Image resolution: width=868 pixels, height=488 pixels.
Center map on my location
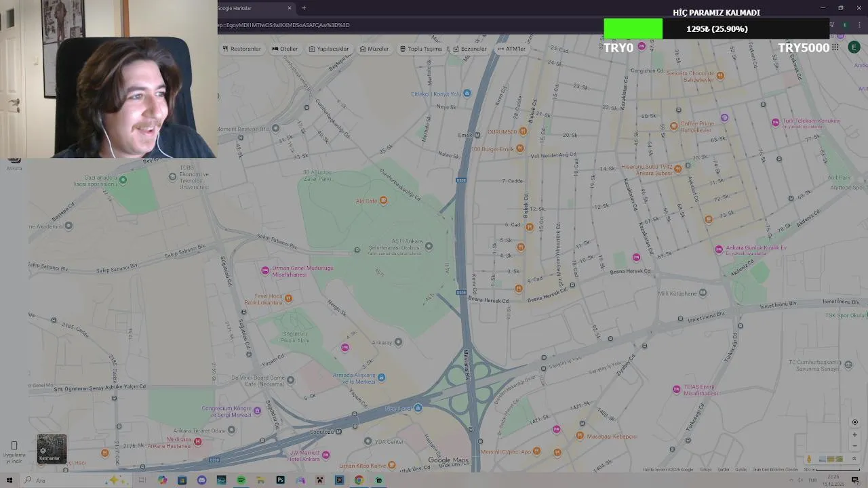coord(854,422)
